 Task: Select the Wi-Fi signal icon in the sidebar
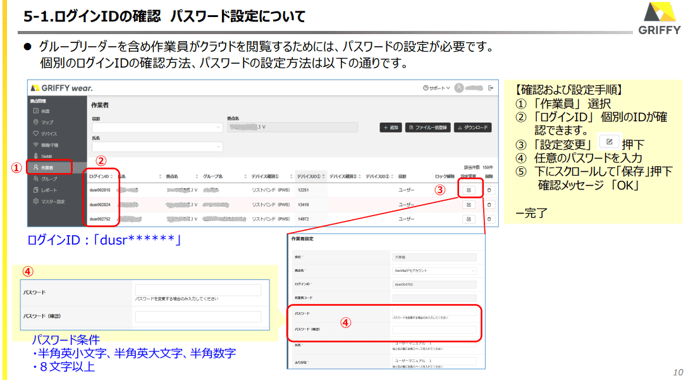(x=36, y=145)
